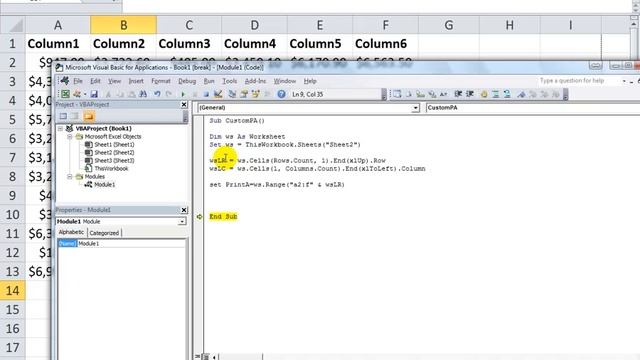Image resolution: width=640 pixels, height=360 pixels.
Task: Click the Redo toolbar icon
Action: click(x=169, y=94)
